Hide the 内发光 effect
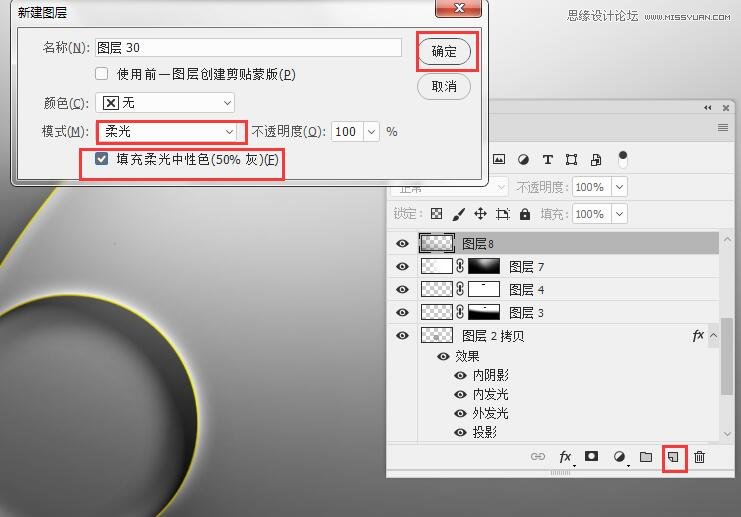The image size is (741, 517). point(460,395)
